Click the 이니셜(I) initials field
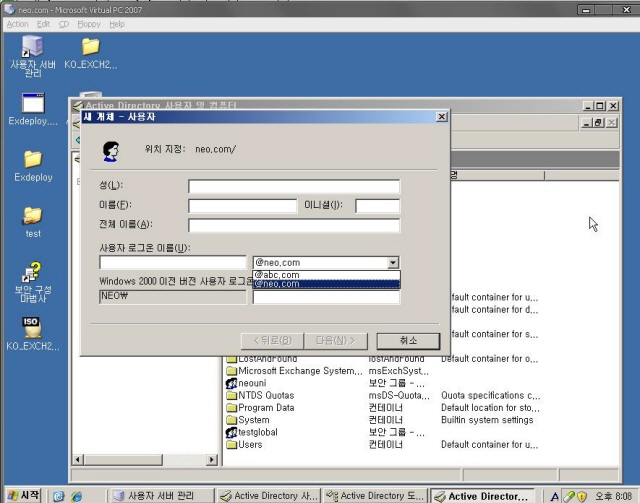640x503 pixels. coord(378,206)
